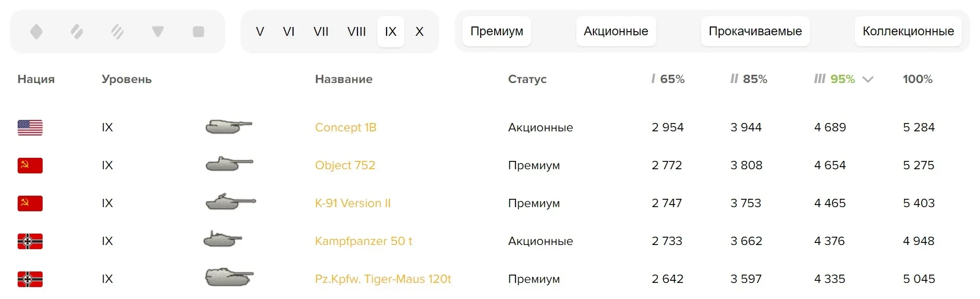Sort by the 100% column header
Screen dimensions: 980x299
pyautogui.click(x=917, y=79)
